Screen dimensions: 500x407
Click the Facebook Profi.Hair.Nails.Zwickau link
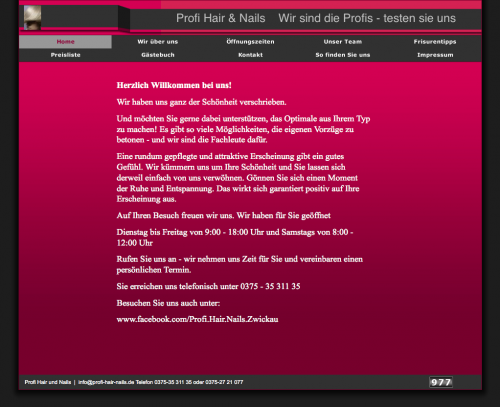[197, 319]
